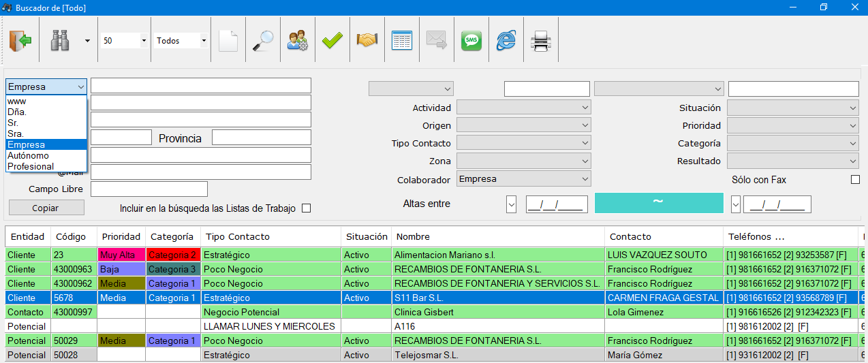Click the users with gear icon
The image size is (868, 363).
298,41
